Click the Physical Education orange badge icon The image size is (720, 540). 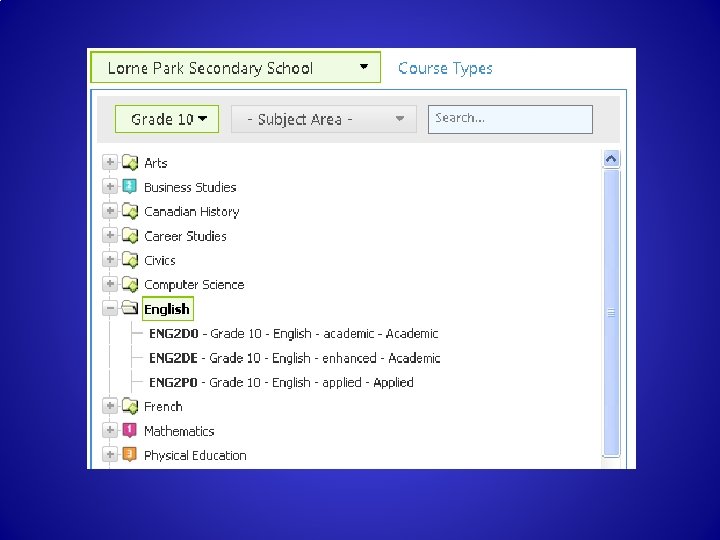[x=129, y=455]
